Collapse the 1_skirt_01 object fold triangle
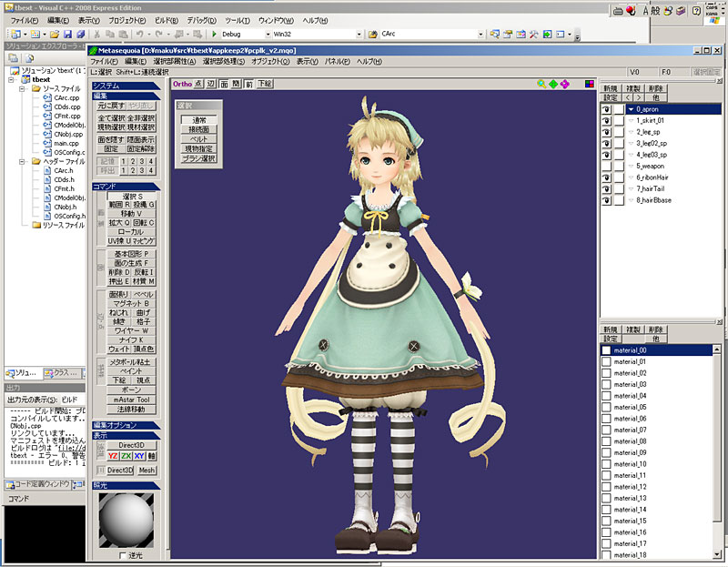The width and height of the screenshot is (728, 567). coord(631,121)
